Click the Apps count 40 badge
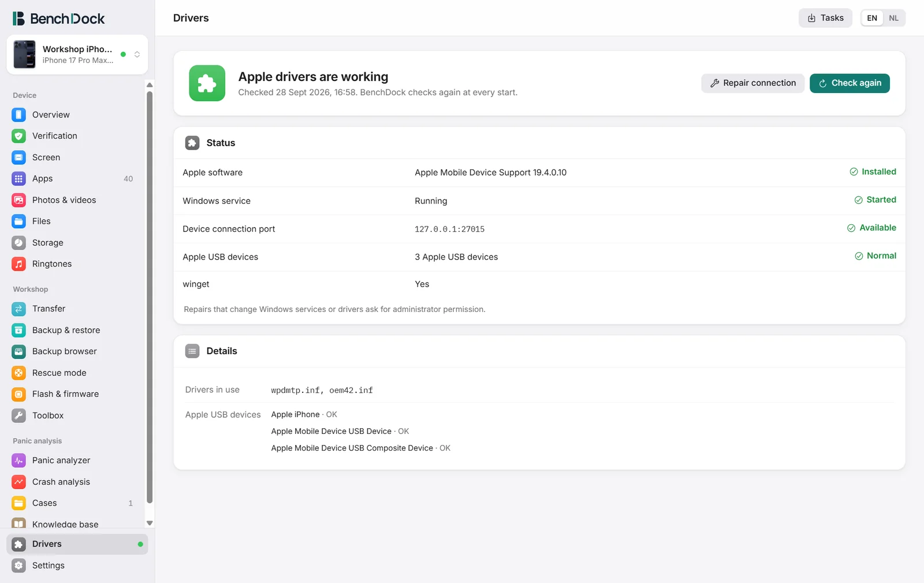Viewport: 924px width, 583px height. pyautogui.click(x=128, y=179)
